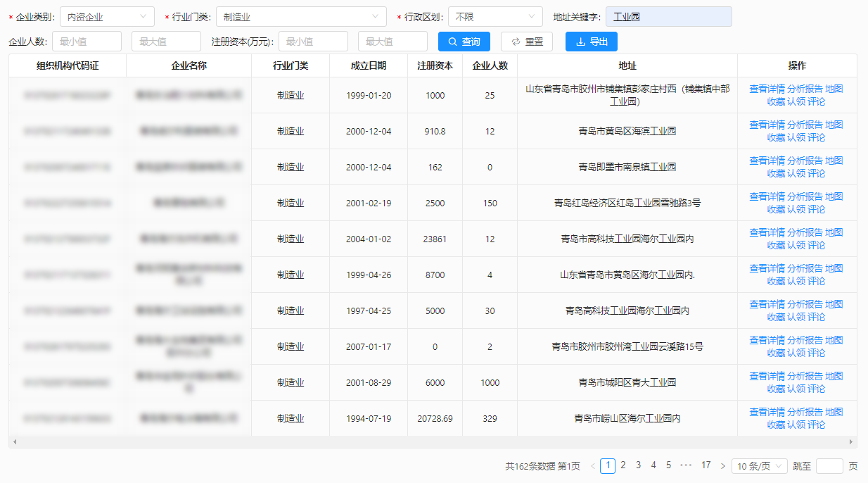Click the 地址关键字 input with 工业园
868x483 pixels.
668,17
